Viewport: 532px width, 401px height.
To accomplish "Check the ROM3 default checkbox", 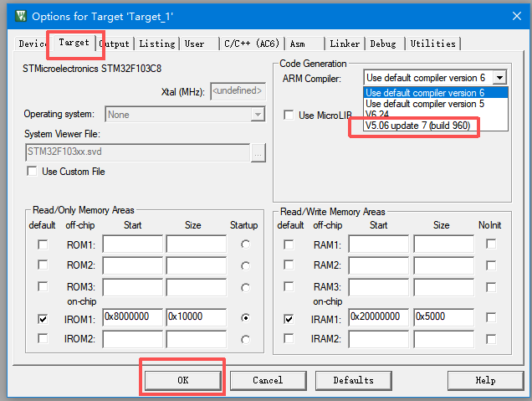I will 43,286.
